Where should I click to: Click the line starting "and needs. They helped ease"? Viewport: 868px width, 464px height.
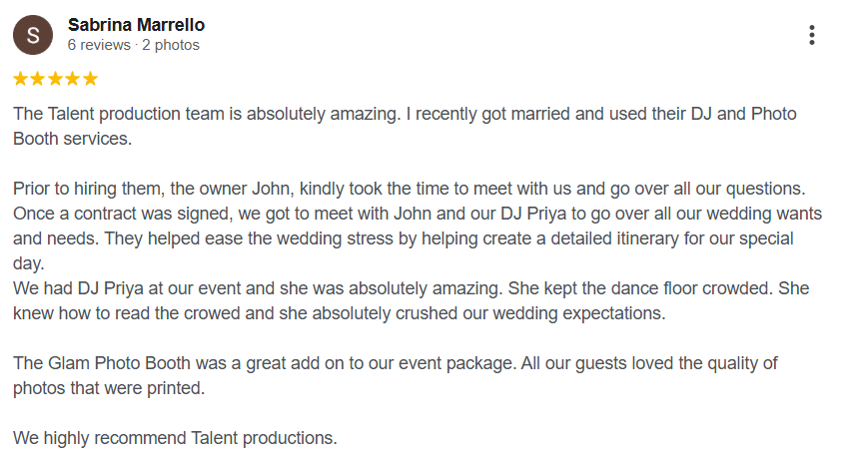coord(403,238)
